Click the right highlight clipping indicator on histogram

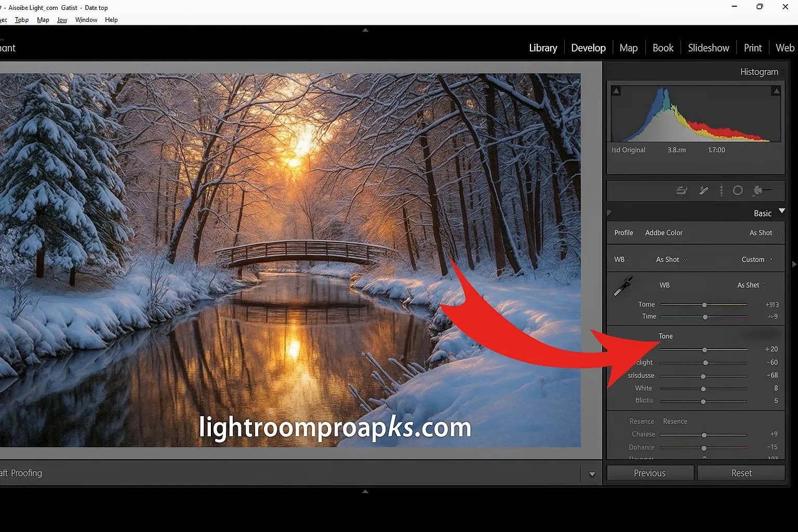776,90
